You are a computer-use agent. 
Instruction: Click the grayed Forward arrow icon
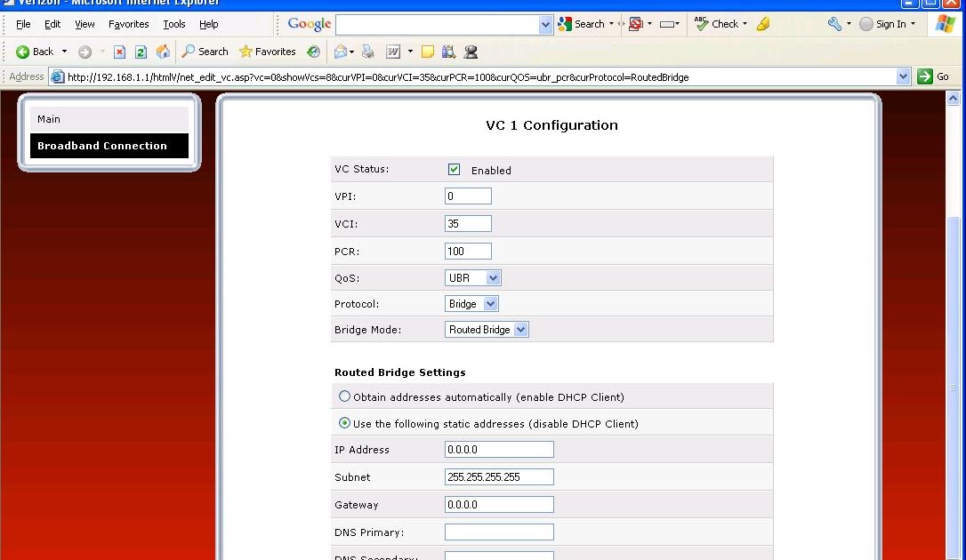click(x=85, y=52)
